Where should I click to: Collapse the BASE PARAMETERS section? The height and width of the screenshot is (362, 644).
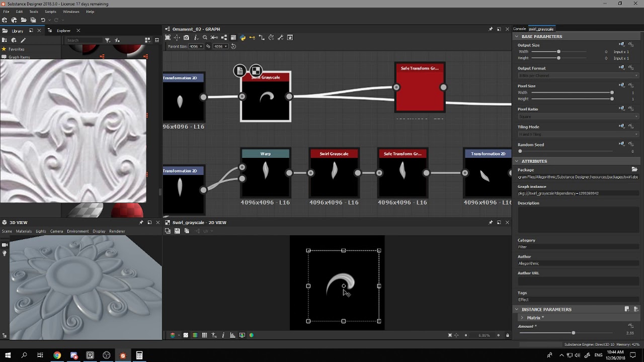coord(517,37)
